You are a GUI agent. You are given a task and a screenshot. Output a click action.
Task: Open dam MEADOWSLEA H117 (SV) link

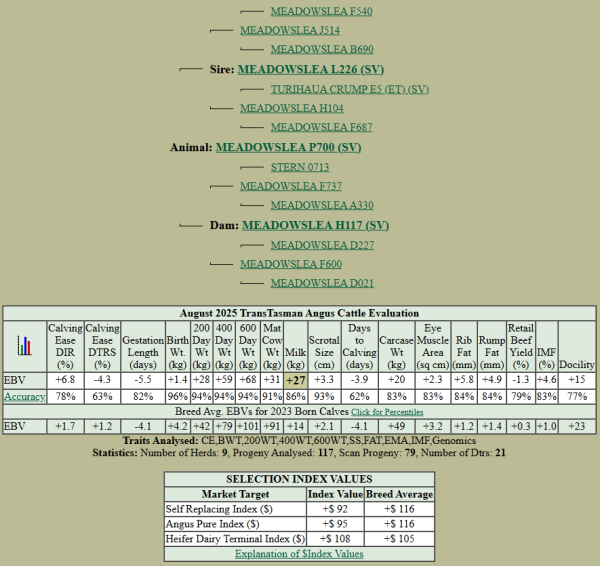[315, 226]
